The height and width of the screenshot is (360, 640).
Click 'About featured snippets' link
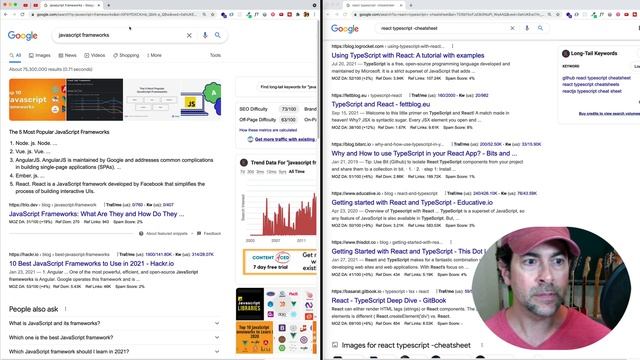click(x=167, y=233)
